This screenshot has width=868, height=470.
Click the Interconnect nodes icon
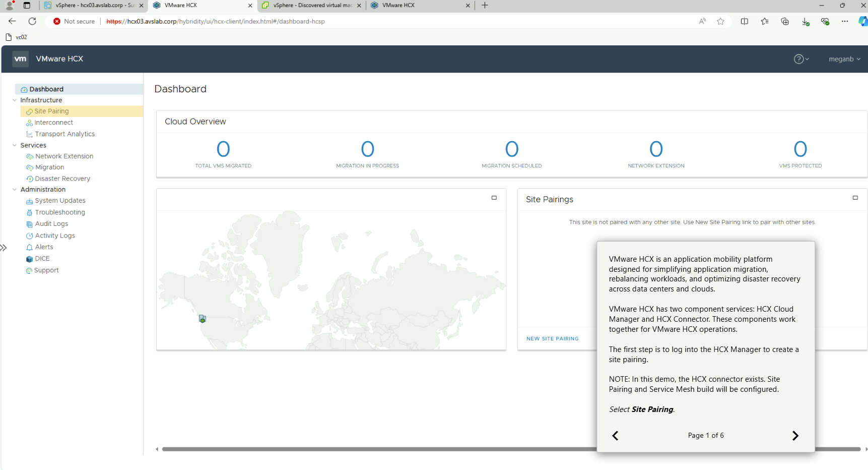29,123
